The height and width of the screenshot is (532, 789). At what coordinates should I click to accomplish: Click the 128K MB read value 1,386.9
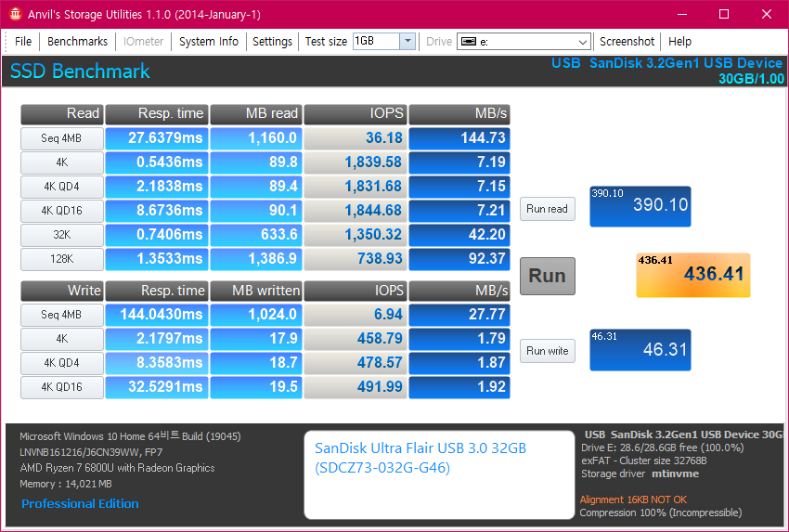(x=255, y=259)
